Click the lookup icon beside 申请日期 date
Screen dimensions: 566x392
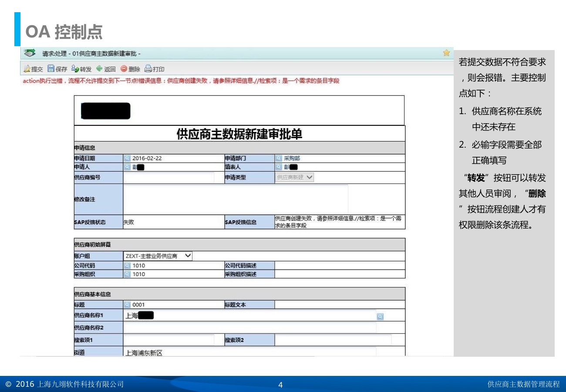[x=128, y=158]
